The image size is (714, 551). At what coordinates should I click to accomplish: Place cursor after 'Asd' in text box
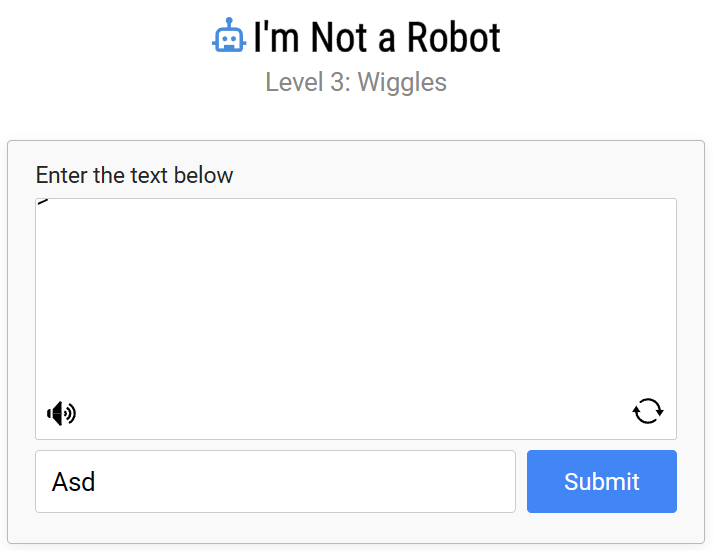[97, 482]
